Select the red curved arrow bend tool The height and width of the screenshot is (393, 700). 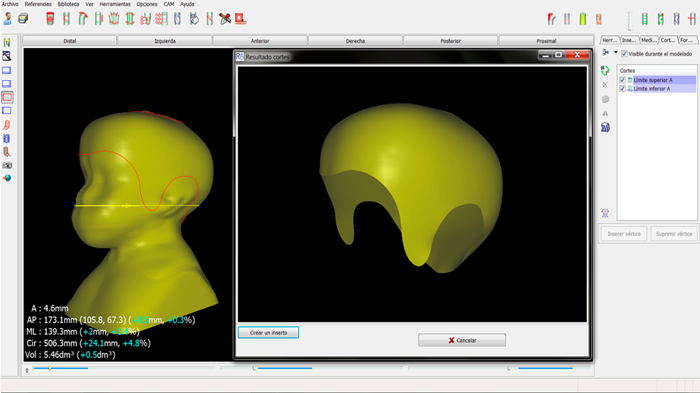[x=83, y=18]
